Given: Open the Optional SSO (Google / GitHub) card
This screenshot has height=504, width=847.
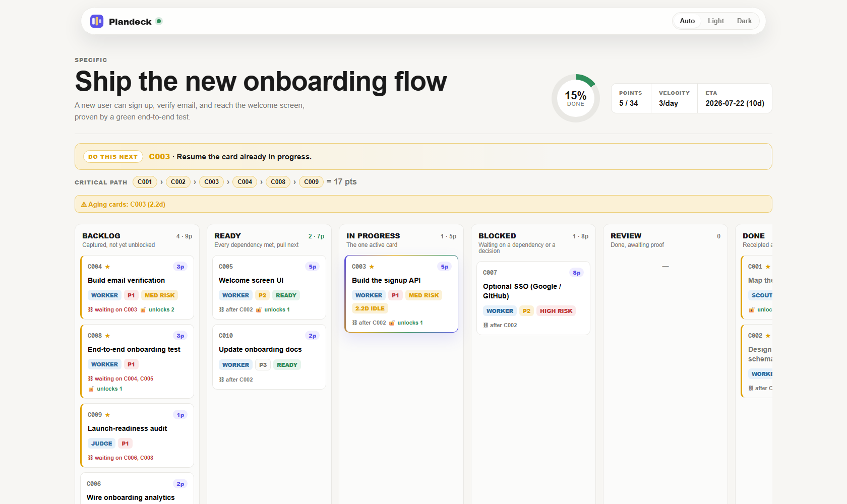Looking at the screenshot, I should point(533,298).
